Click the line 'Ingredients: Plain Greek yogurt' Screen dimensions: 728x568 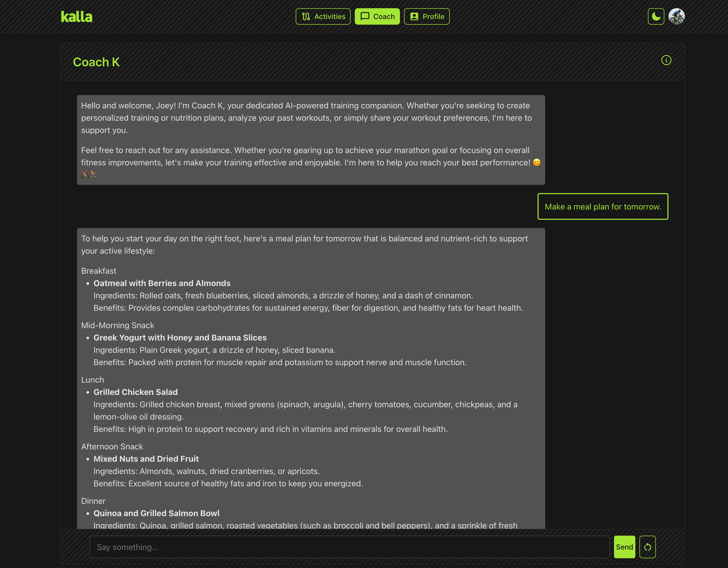214,350
